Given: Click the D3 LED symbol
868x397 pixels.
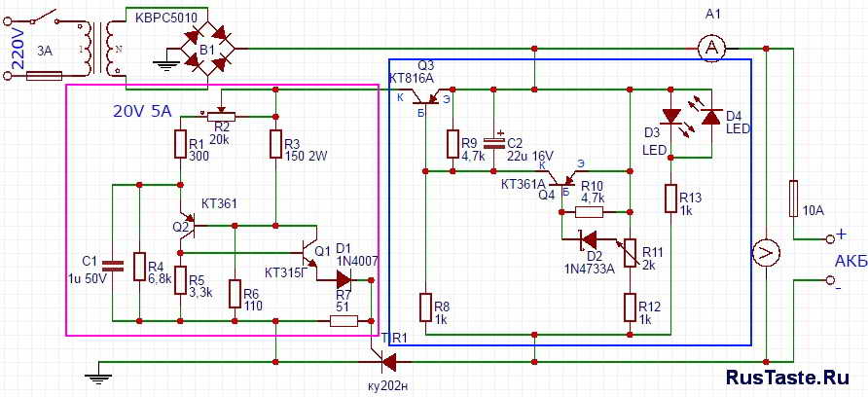Looking at the screenshot, I should point(670,119).
